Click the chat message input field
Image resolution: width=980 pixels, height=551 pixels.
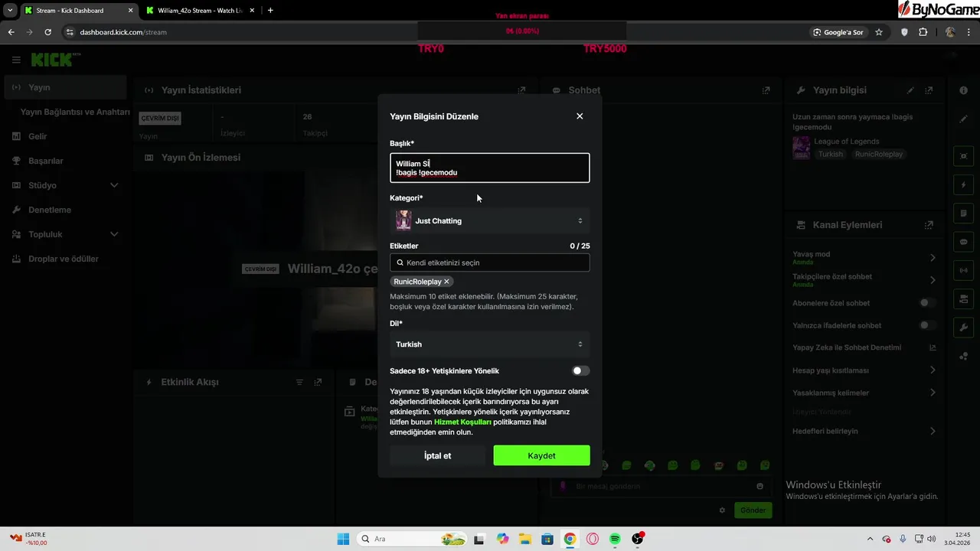pyautogui.click(x=661, y=486)
